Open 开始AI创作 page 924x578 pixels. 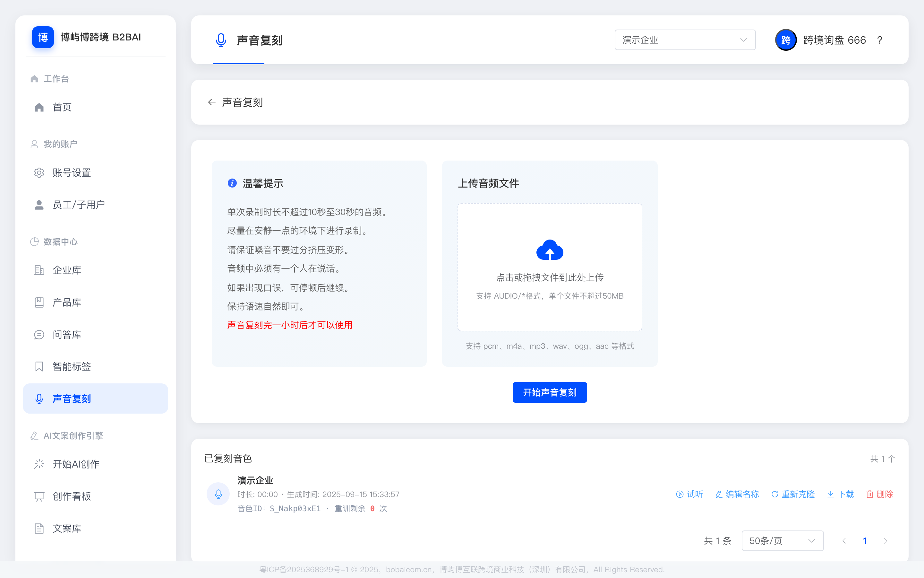[96, 464]
